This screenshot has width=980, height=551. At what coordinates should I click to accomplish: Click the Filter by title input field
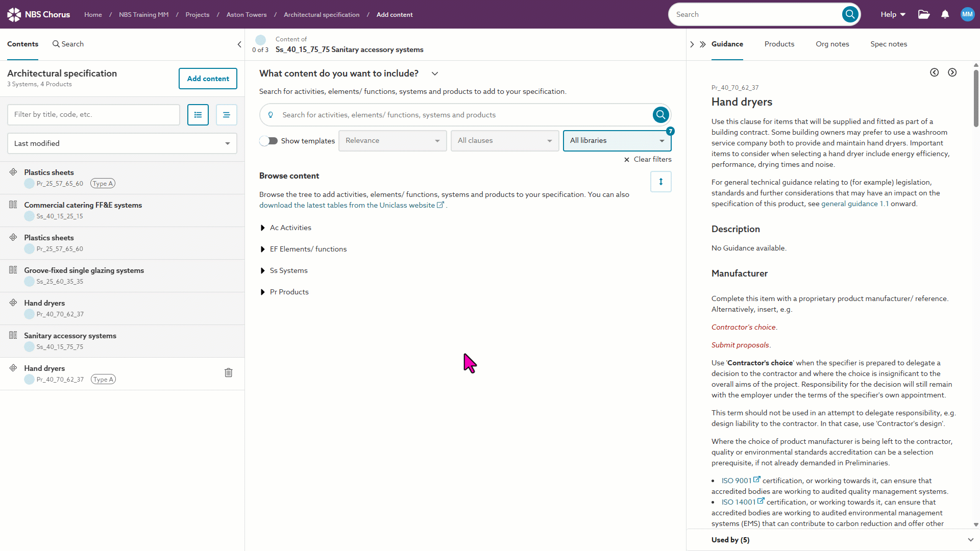point(93,115)
